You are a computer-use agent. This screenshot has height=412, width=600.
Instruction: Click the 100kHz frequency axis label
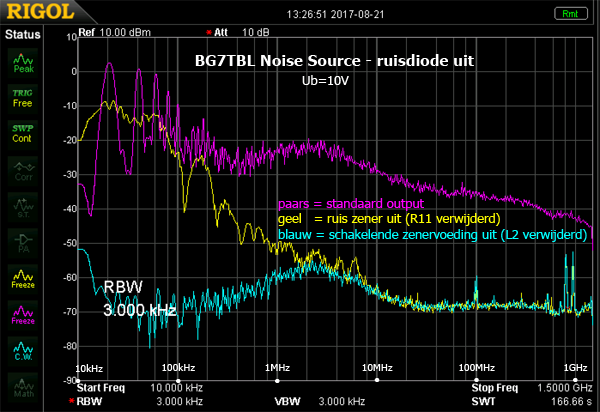click(178, 368)
